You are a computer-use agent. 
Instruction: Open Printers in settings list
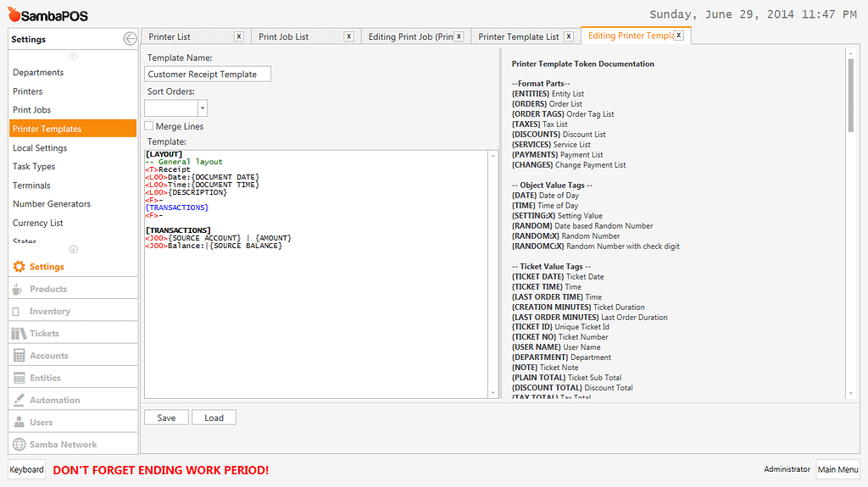(x=73, y=91)
